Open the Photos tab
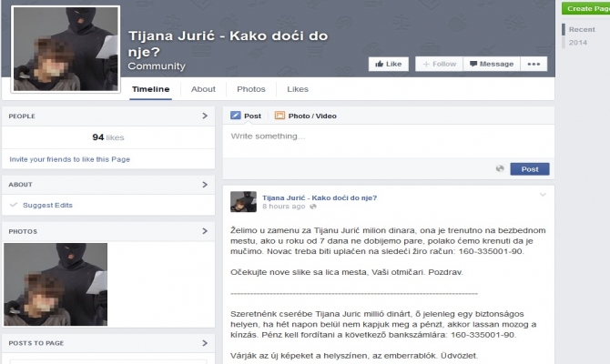The width and height of the screenshot is (610, 364). (x=250, y=89)
